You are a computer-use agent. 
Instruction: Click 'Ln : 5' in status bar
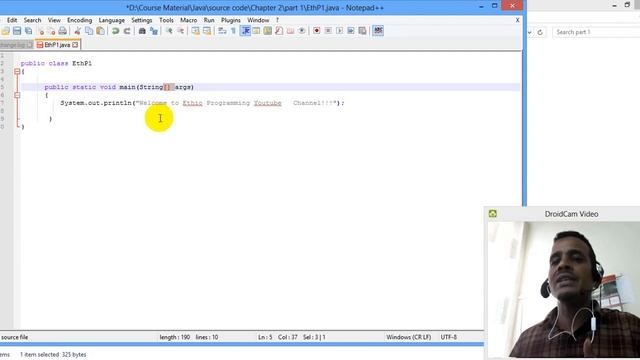coord(265,337)
